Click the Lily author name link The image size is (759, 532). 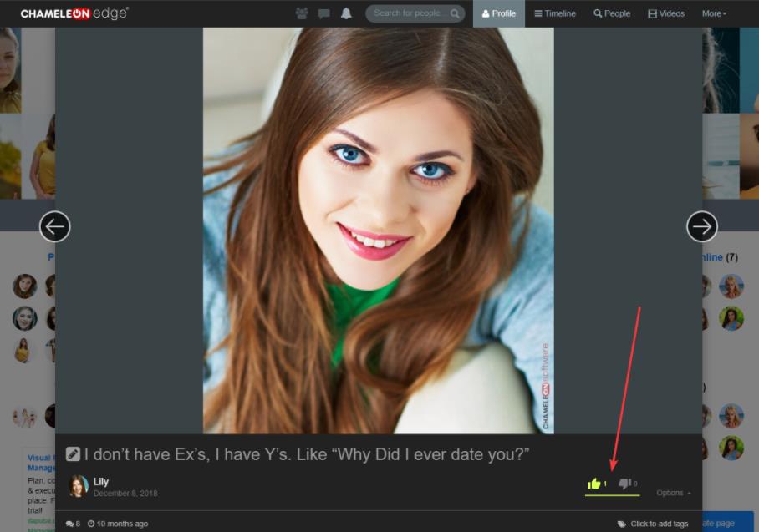pos(101,482)
